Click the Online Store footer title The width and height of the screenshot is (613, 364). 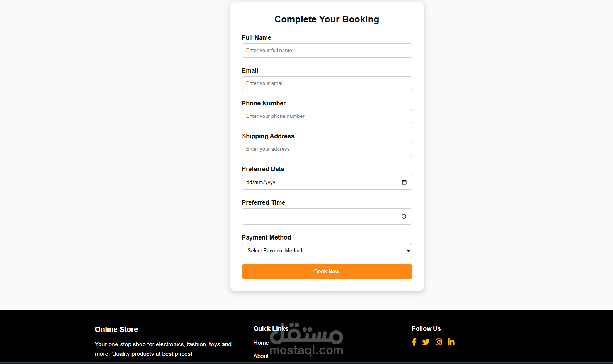[x=116, y=330]
